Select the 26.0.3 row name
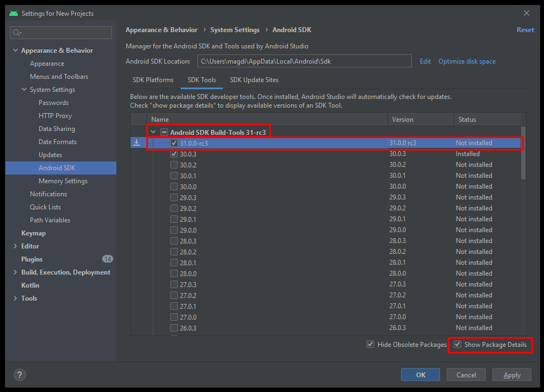 tap(188, 328)
